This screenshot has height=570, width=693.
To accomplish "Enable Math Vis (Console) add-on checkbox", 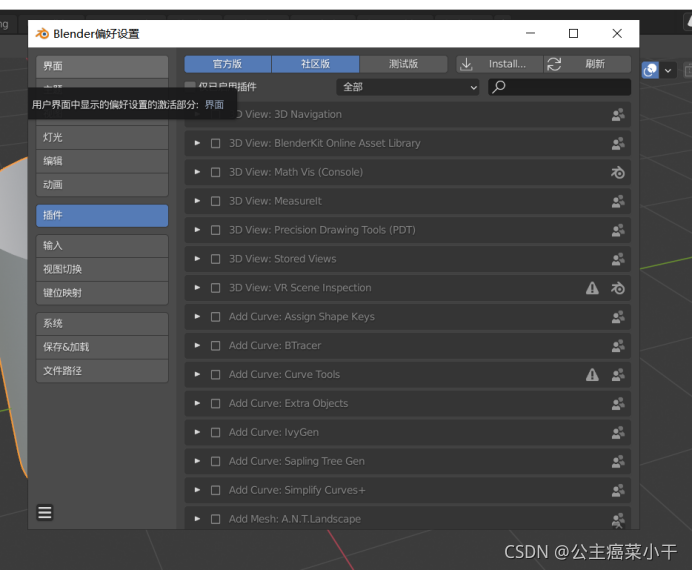I will click(215, 172).
